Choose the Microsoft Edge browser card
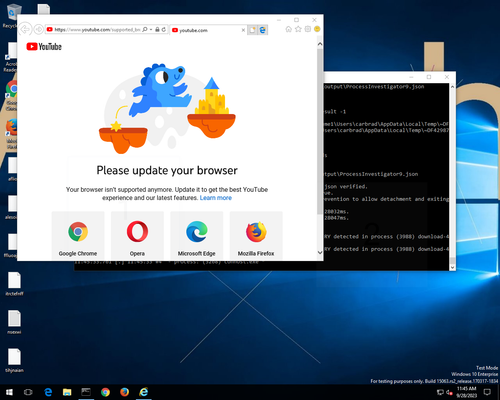This screenshot has height=400, width=500. pos(197,235)
